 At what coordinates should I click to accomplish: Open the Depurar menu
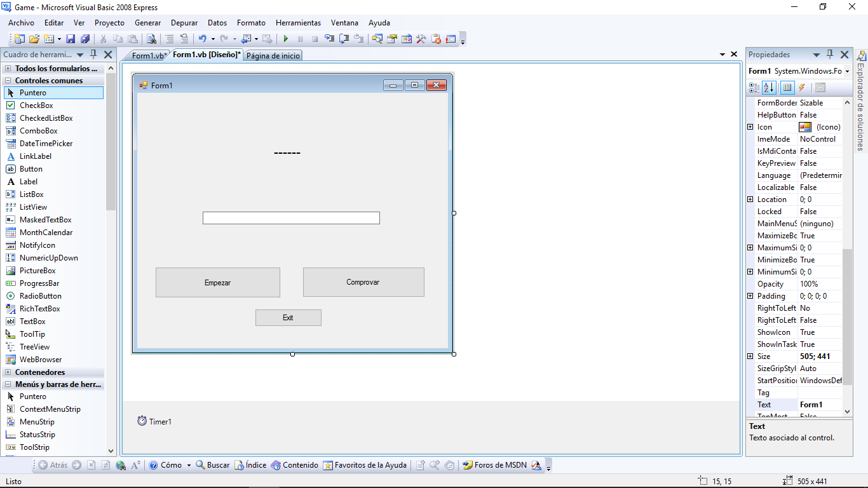(184, 23)
